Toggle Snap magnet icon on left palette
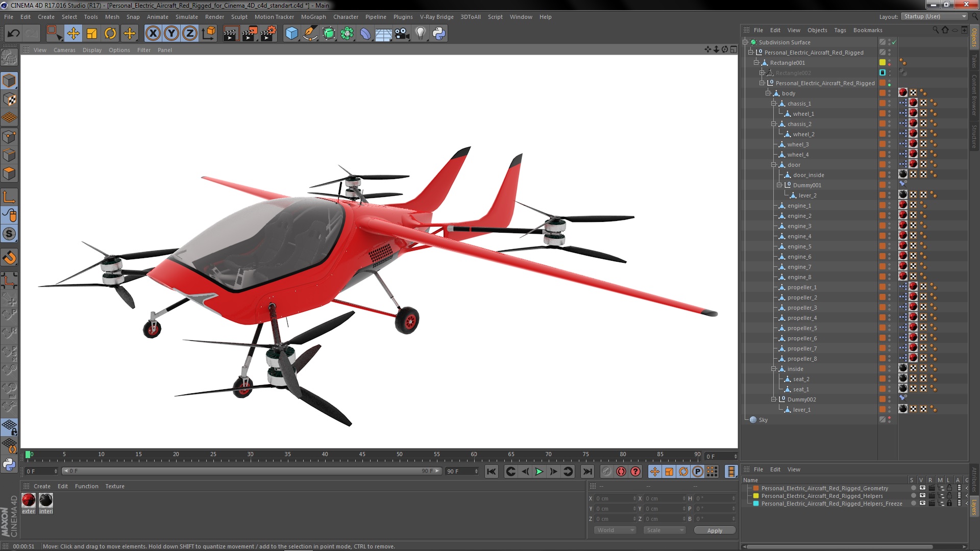The width and height of the screenshot is (980, 551). tap(9, 258)
